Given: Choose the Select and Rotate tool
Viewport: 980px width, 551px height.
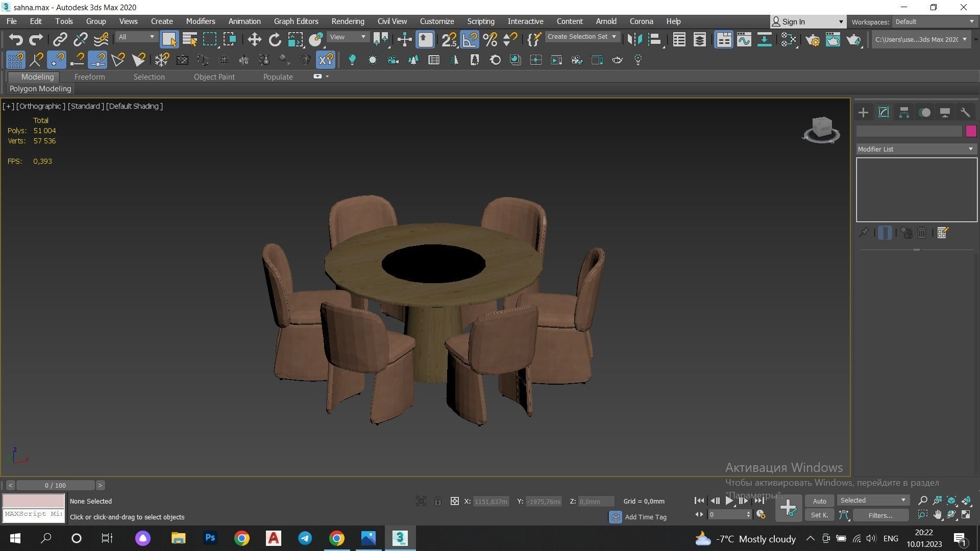Looking at the screenshot, I should [x=275, y=39].
